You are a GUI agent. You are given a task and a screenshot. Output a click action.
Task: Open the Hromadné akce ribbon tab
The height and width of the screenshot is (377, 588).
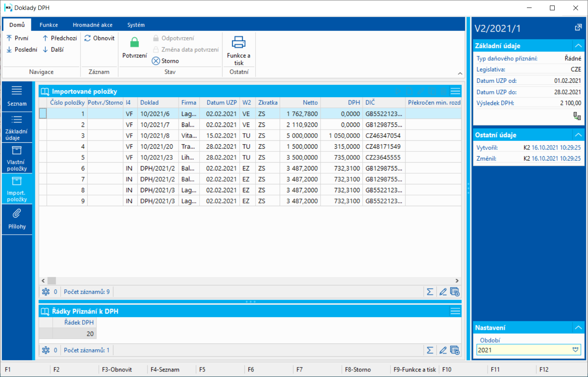click(92, 25)
